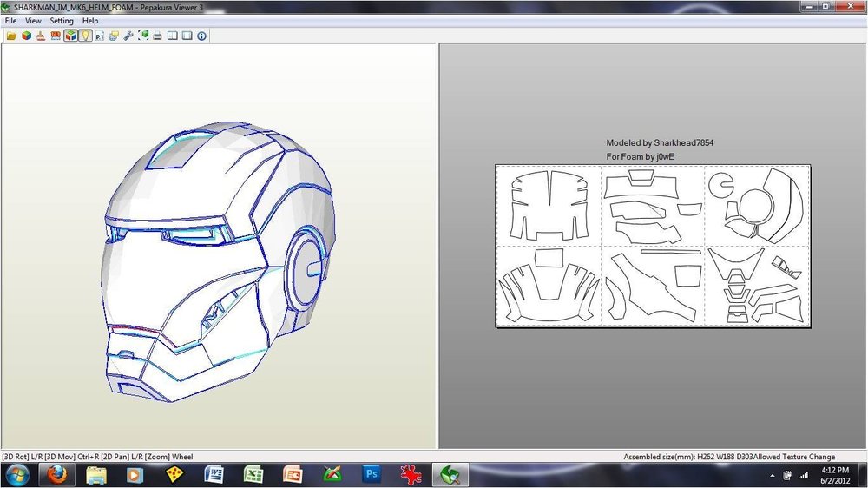
Task: Toggle the textured cube display button
Action: tap(70, 36)
